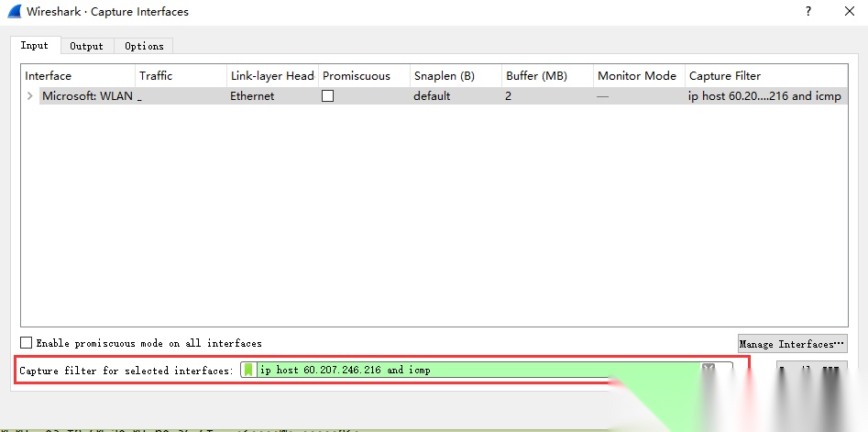The height and width of the screenshot is (432, 868).
Task: Click the buffer size value 2
Action: (508, 95)
